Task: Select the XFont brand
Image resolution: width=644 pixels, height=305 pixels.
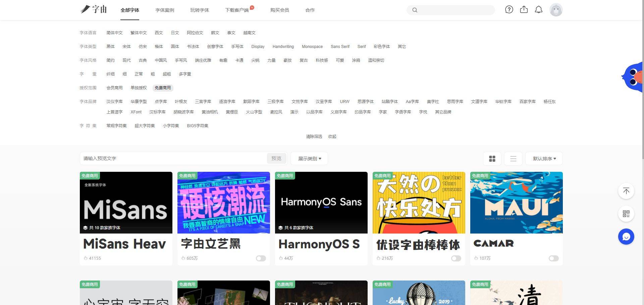Action: [x=136, y=112]
